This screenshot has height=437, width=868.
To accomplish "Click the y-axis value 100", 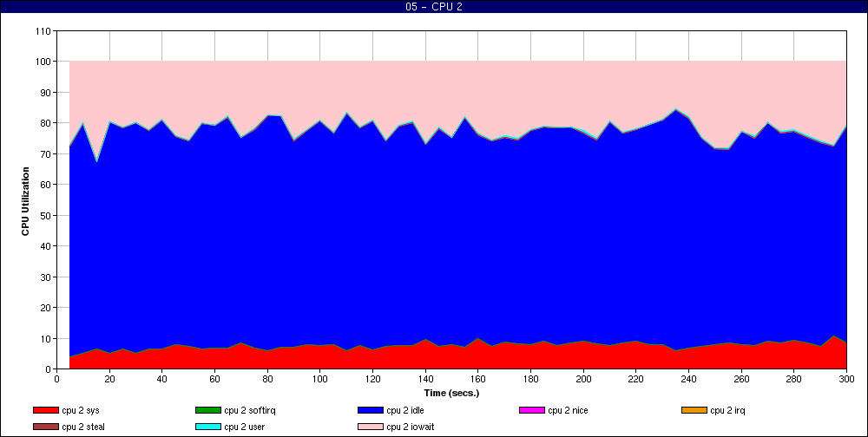I will [43, 62].
